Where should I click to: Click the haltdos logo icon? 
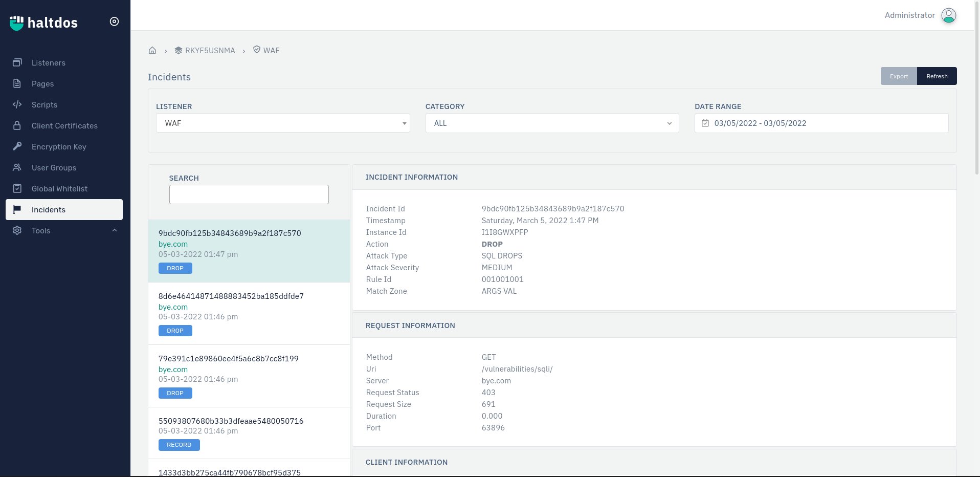(16, 23)
